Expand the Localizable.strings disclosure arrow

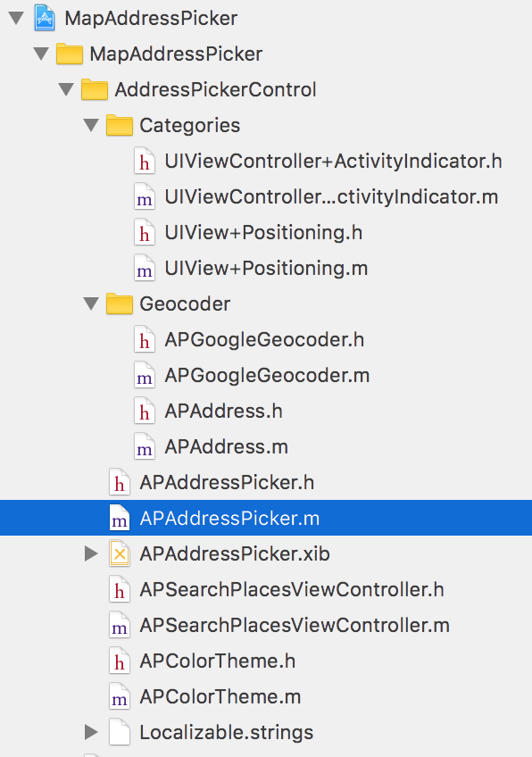(x=91, y=732)
